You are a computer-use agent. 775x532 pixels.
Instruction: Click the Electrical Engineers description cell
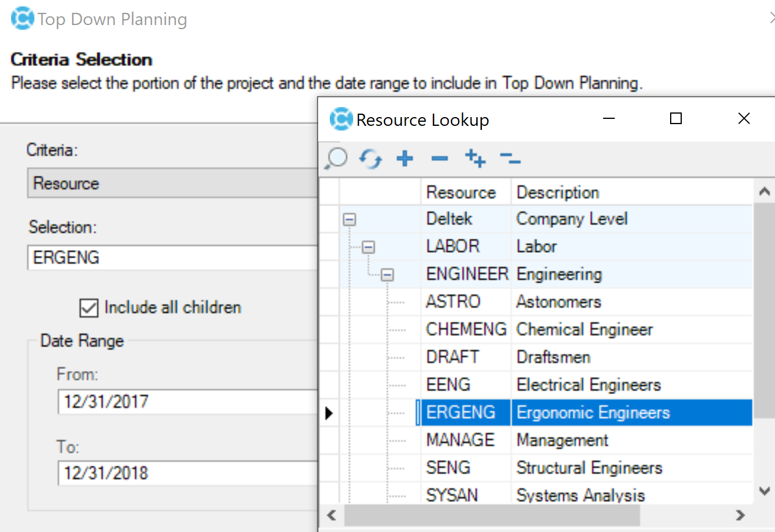click(x=632, y=385)
